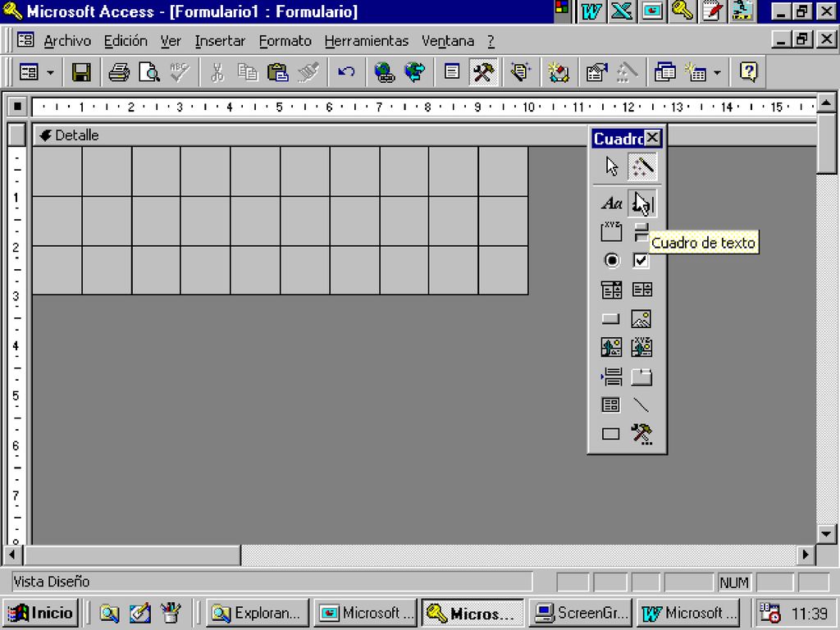The image size is (840, 630).
Task: Select the Label Aa tool
Action: coord(611,203)
